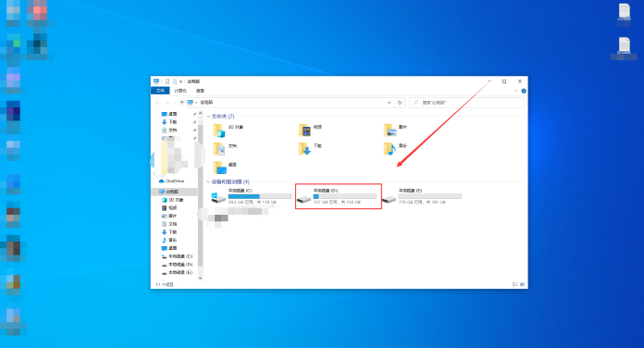
Task: Open the 视频 folder in the Folders group
Action: tap(311, 130)
